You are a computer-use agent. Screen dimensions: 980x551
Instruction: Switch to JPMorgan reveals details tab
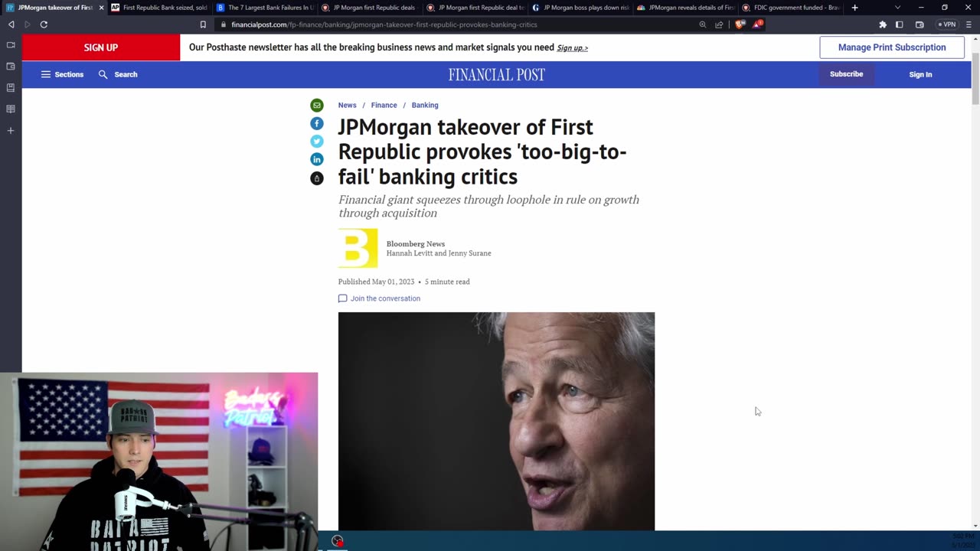point(684,8)
